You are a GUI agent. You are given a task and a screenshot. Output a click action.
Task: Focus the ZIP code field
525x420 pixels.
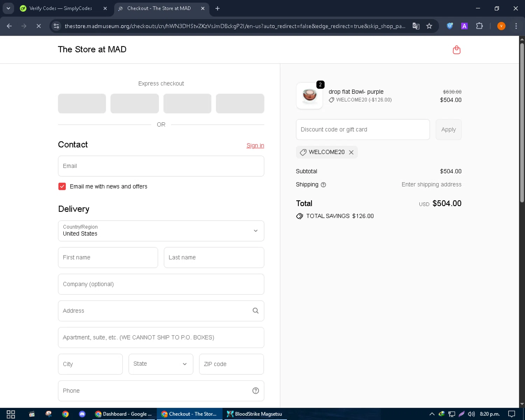pos(231,364)
